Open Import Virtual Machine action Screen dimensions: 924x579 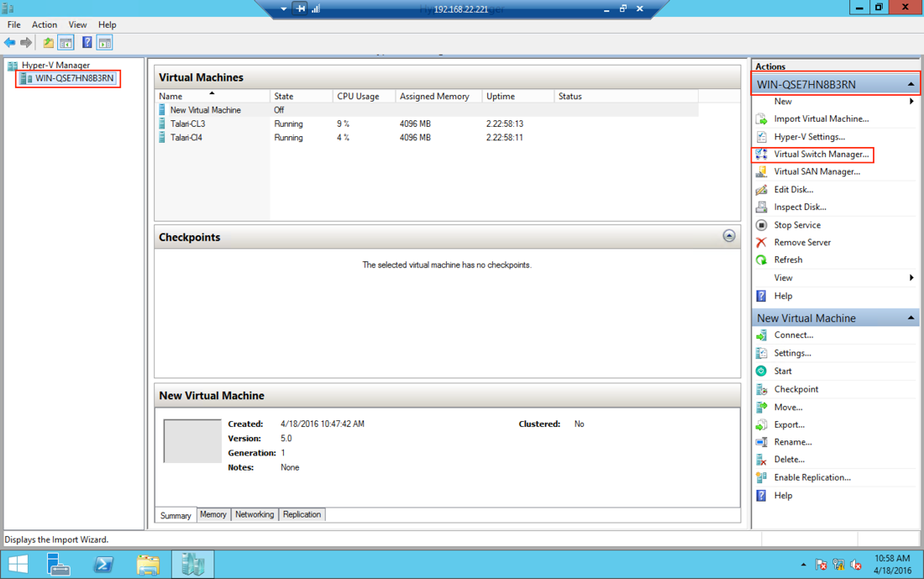(821, 118)
